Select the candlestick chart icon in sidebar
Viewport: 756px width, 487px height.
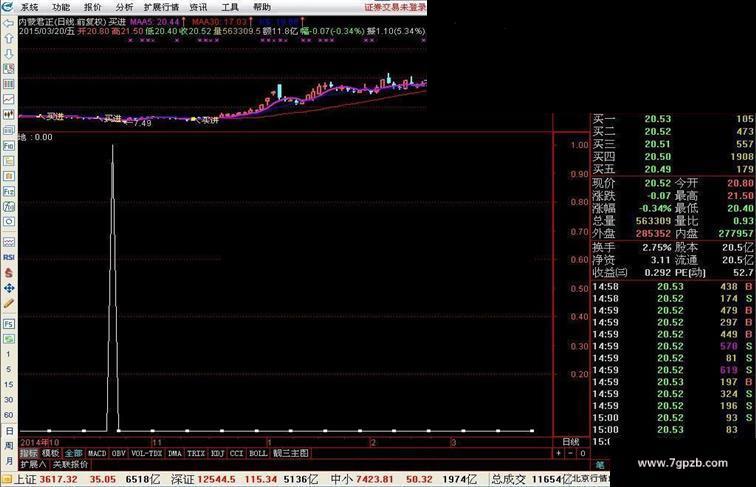pyautogui.click(x=8, y=115)
